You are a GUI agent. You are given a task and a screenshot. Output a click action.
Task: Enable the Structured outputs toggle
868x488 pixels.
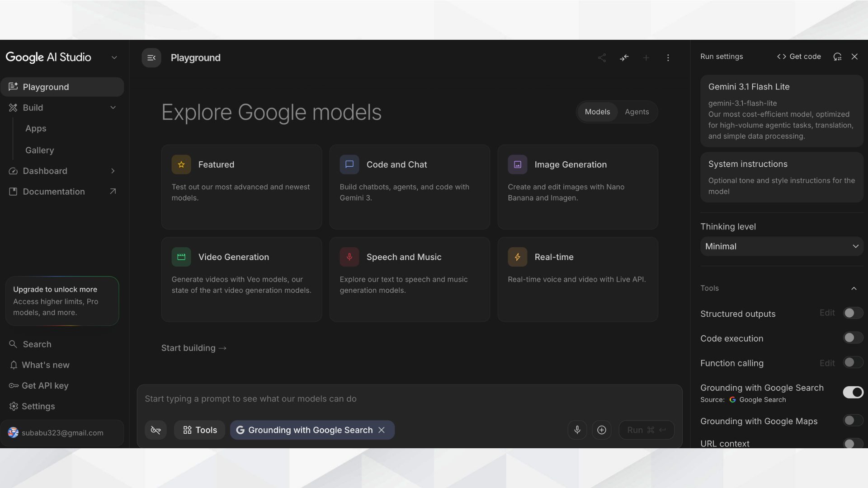pyautogui.click(x=853, y=313)
